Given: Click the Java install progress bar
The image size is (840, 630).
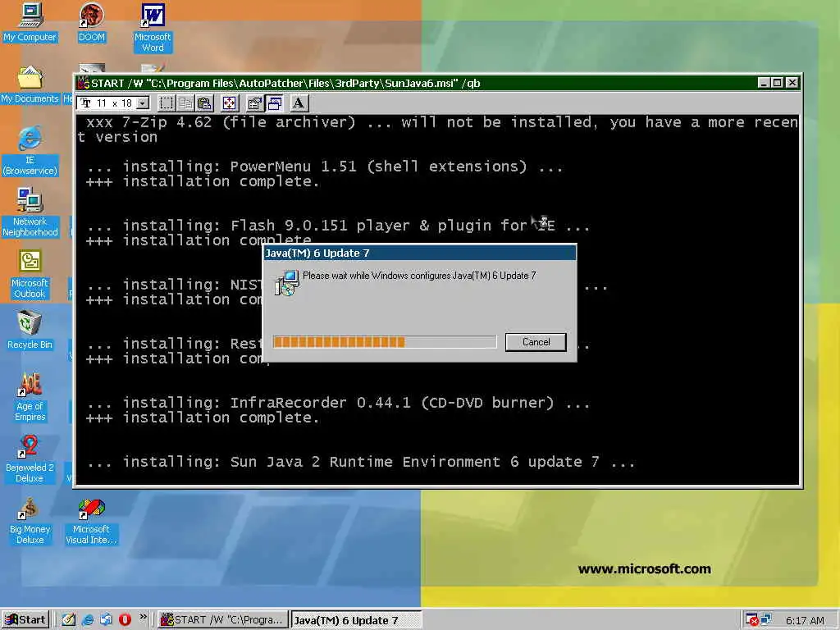Looking at the screenshot, I should 385,342.
